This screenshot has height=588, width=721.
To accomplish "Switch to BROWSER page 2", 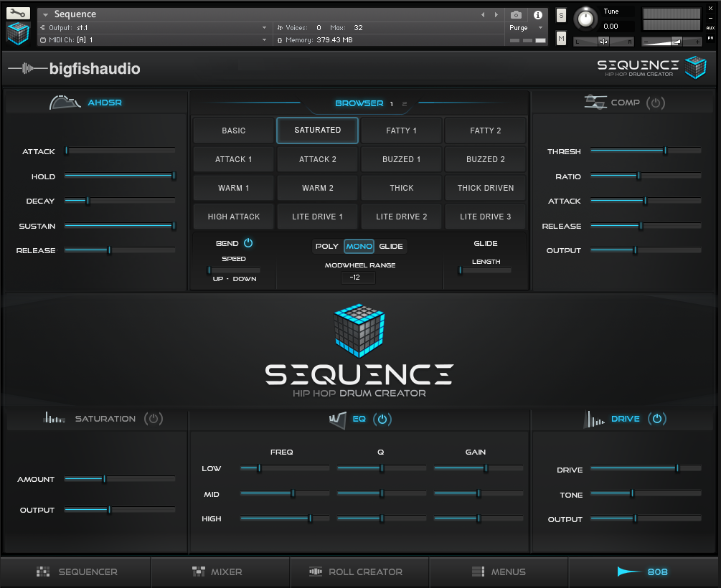I will click(x=405, y=104).
